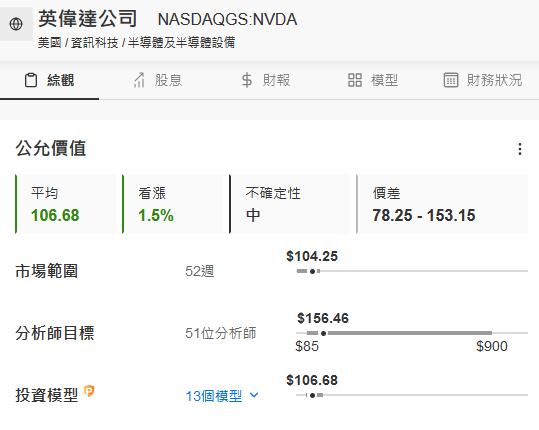Open the 綜觀 overview tab
The width and height of the screenshot is (539, 430).
[50, 80]
